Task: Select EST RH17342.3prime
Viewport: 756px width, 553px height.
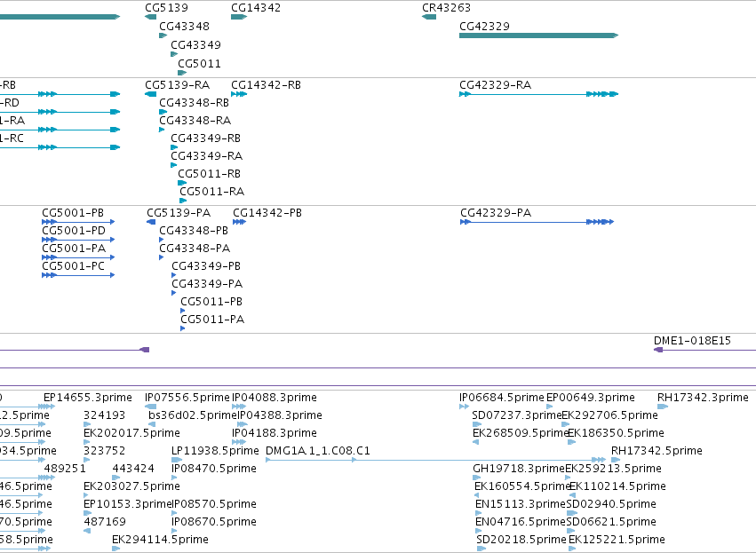Action: coord(703,398)
